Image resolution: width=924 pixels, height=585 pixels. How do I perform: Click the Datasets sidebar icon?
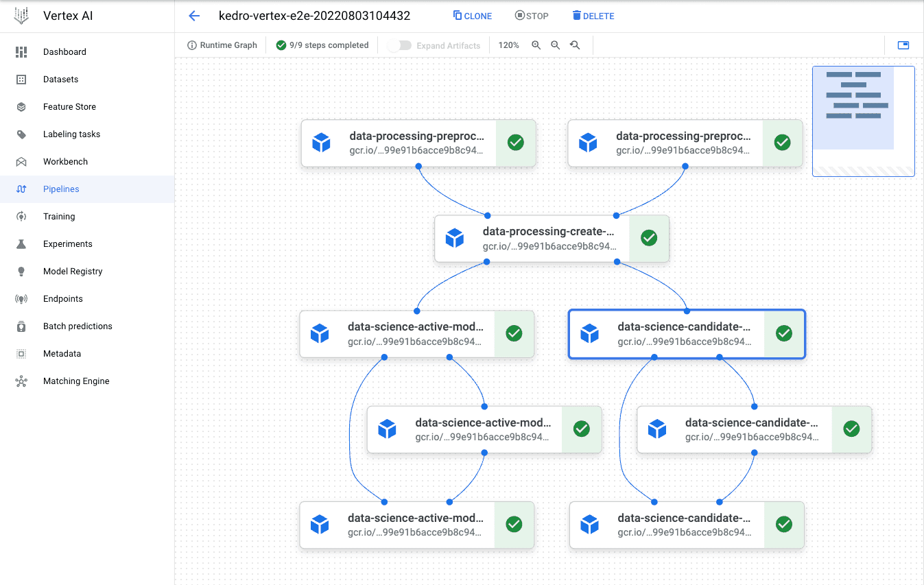(x=21, y=80)
